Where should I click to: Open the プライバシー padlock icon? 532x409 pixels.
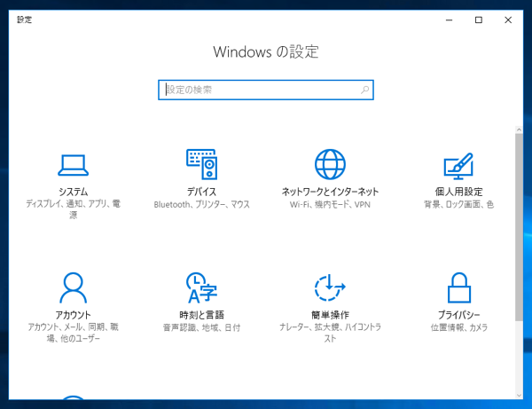pos(459,287)
